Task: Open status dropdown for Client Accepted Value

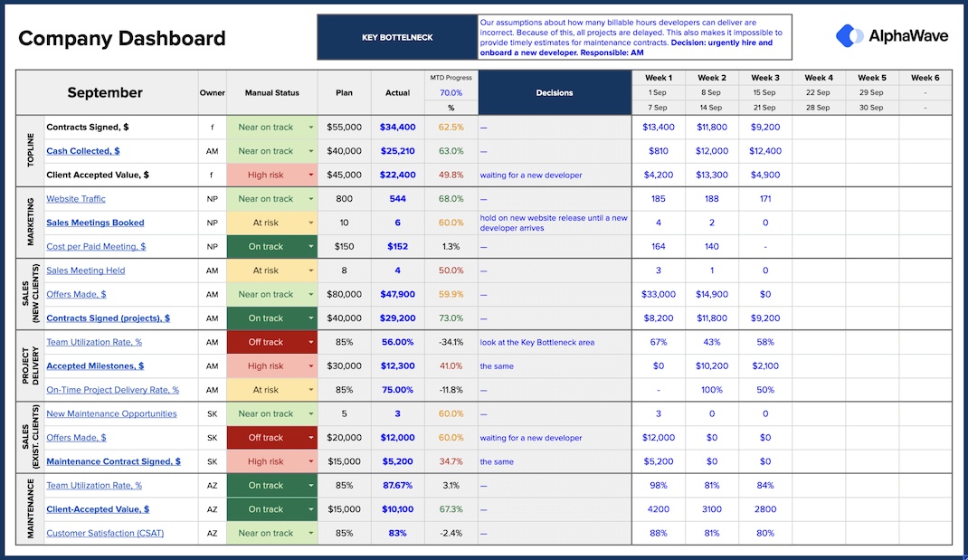Action: 310,176
